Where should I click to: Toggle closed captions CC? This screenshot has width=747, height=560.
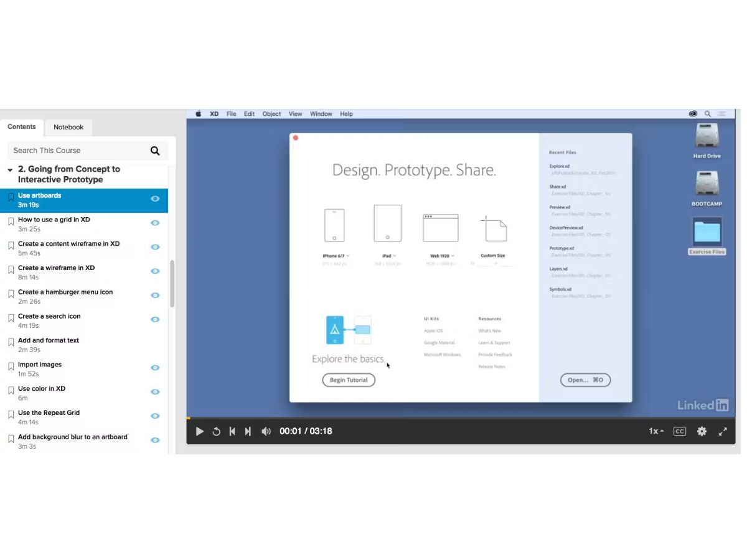680,431
